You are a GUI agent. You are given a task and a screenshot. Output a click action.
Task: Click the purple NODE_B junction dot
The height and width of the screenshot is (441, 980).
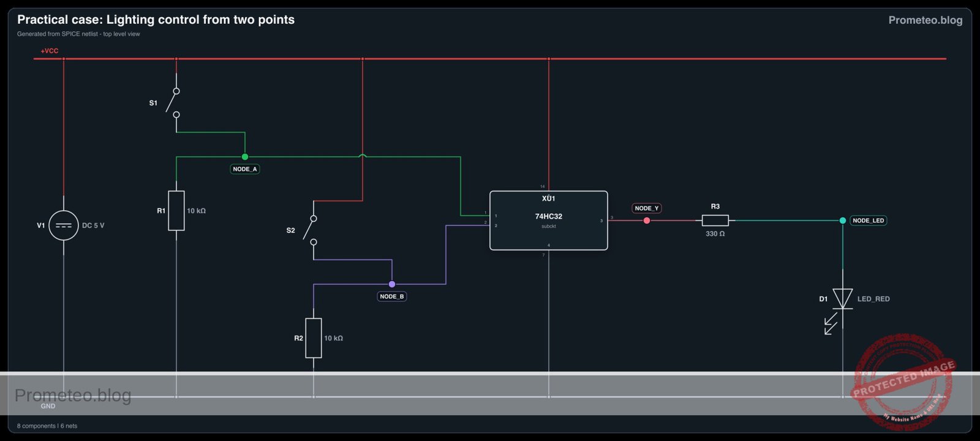click(392, 284)
